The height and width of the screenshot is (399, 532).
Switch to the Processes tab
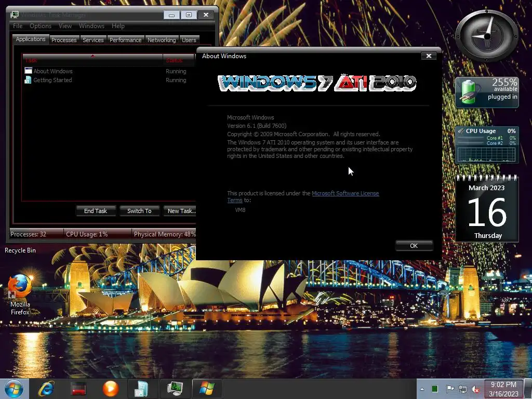click(64, 40)
